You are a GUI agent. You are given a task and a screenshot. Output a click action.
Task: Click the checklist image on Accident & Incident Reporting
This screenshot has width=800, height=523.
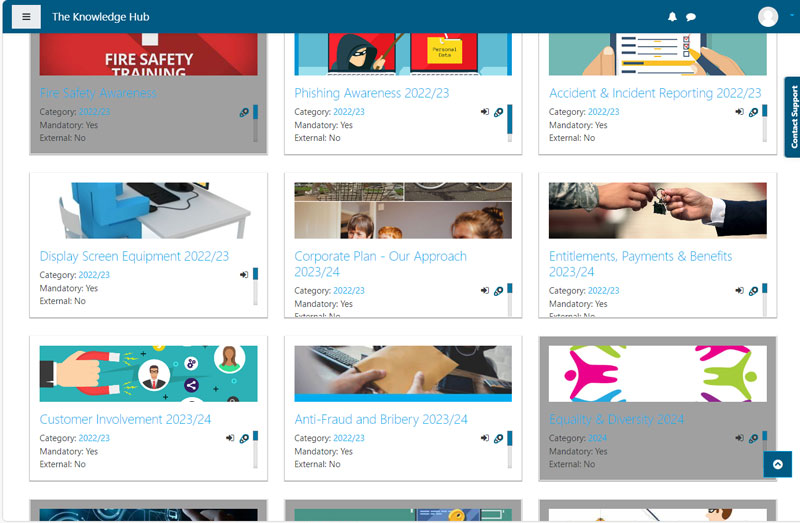point(658,55)
